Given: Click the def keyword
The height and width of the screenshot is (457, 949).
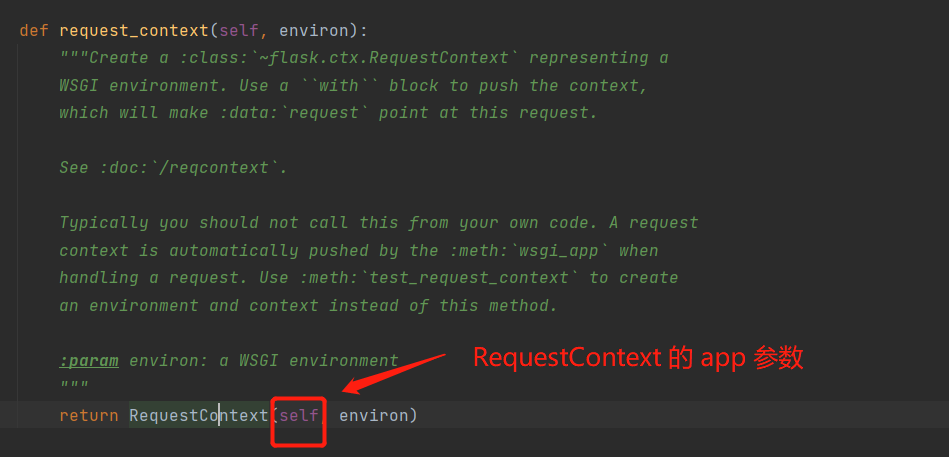Looking at the screenshot, I should point(34,30).
